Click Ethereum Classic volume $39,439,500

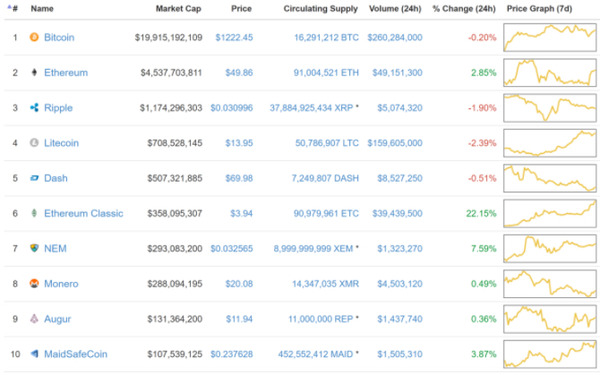[398, 213]
